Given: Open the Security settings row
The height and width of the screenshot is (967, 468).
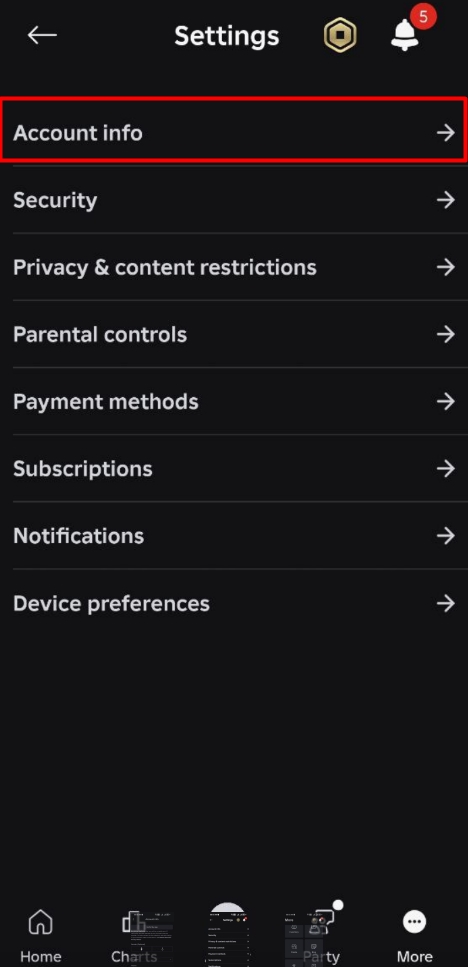Looking at the screenshot, I should pos(234,200).
